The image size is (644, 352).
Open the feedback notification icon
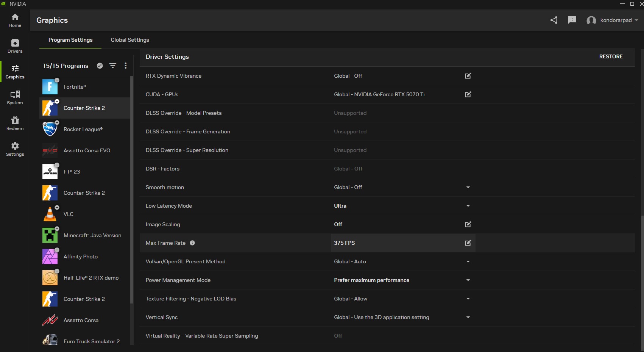point(572,20)
